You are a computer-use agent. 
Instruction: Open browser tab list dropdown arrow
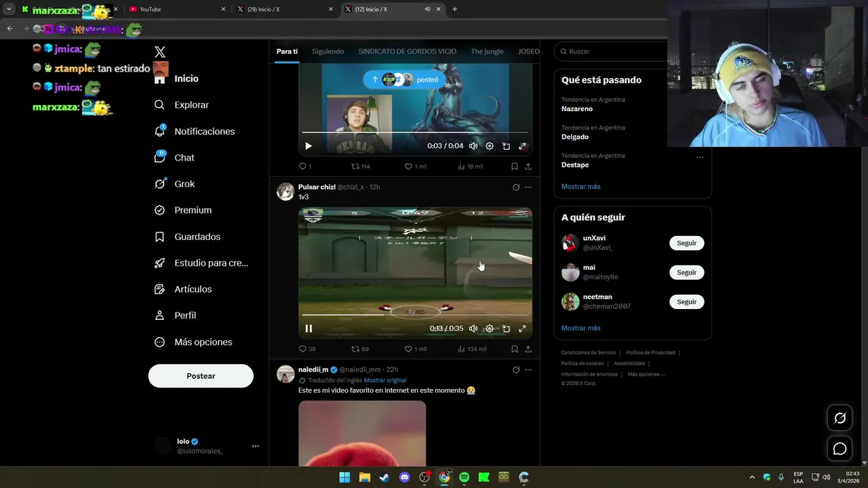pos(9,9)
